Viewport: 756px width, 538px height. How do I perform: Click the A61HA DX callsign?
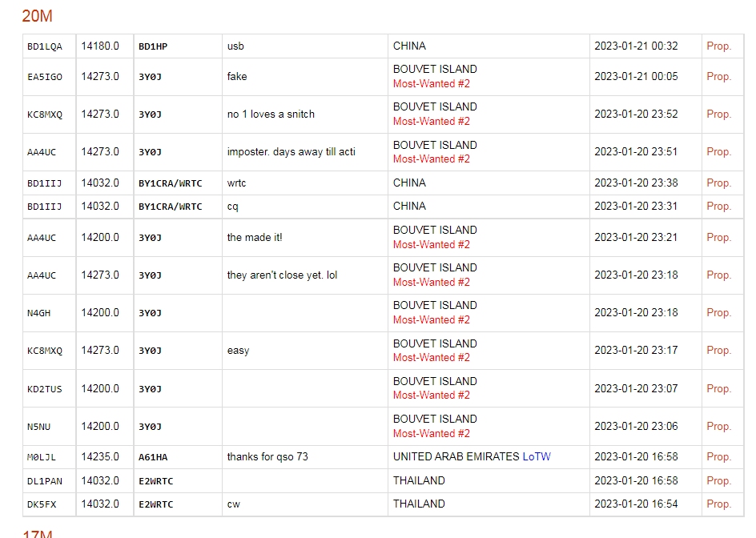[153, 457]
